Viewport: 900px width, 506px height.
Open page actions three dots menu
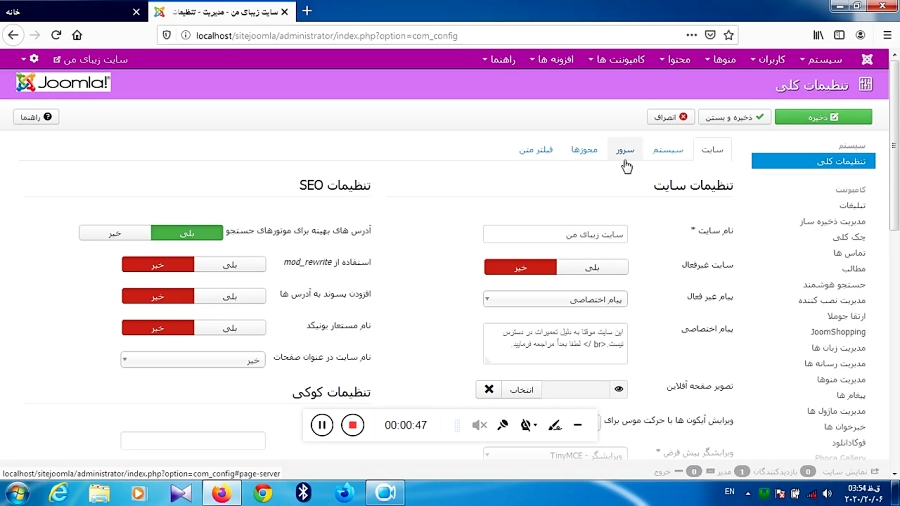[692, 35]
